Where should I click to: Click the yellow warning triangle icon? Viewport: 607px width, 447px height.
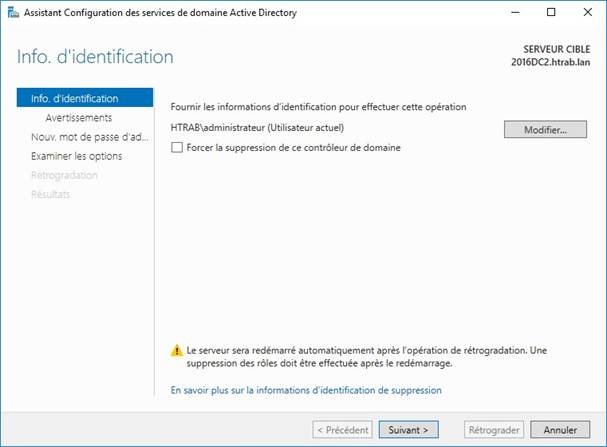click(177, 351)
